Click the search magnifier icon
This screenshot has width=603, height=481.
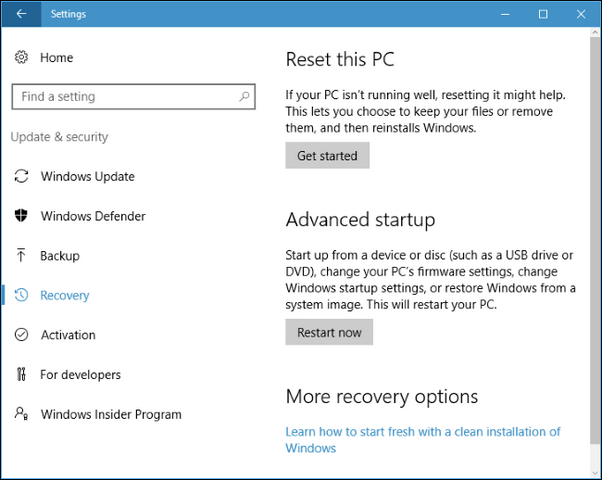[x=244, y=96]
